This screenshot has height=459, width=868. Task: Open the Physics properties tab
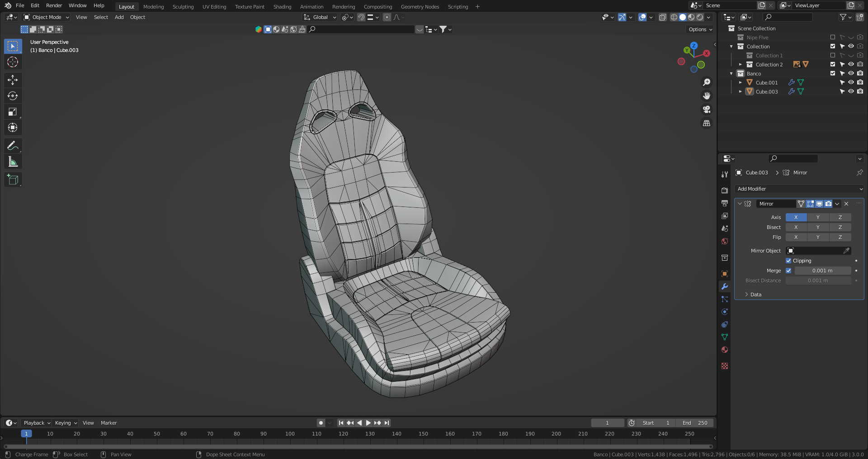click(725, 312)
